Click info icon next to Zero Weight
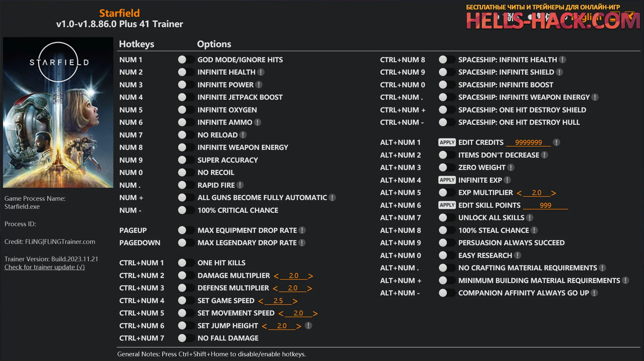The width and height of the screenshot is (644, 361). [511, 168]
